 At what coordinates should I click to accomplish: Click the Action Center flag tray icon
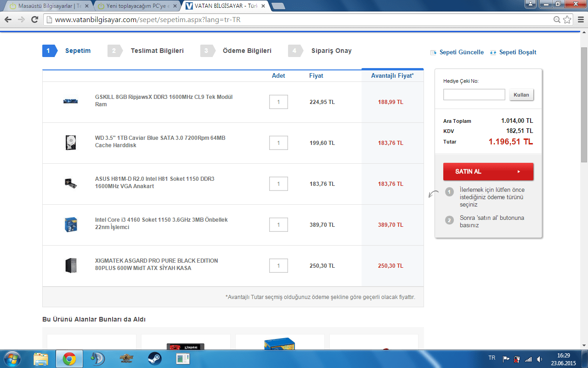tap(506, 359)
